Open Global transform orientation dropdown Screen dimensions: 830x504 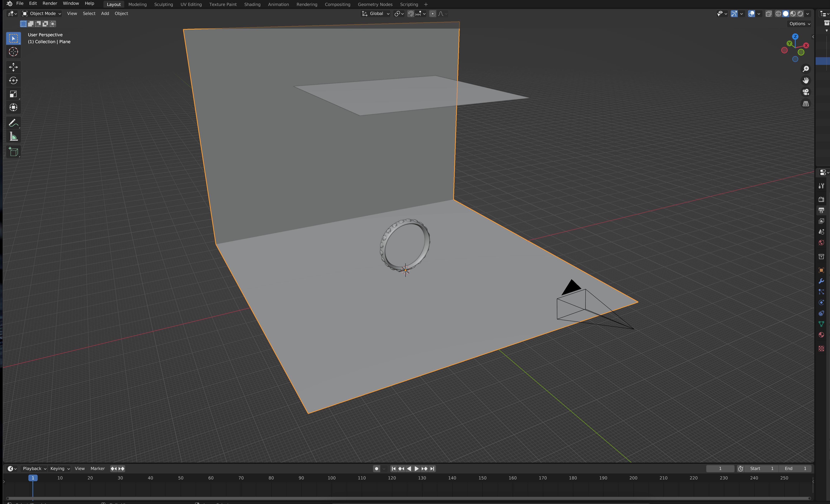pyautogui.click(x=376, y=14)
